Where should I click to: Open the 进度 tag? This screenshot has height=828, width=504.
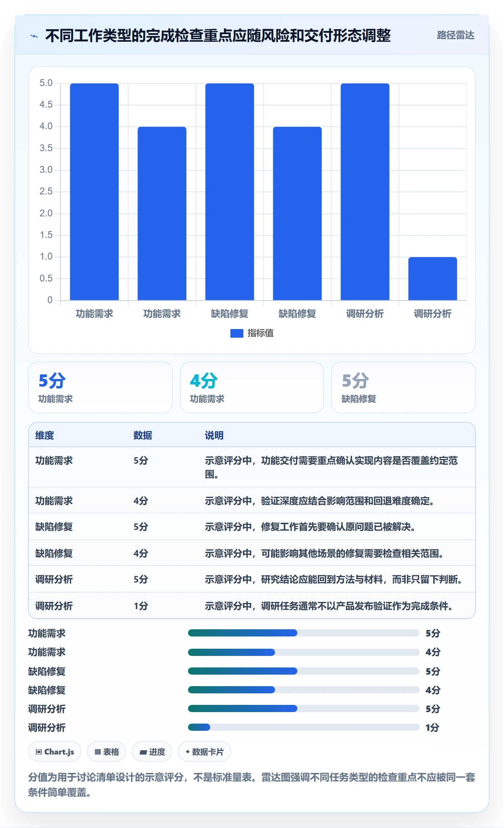pos(152,752)
